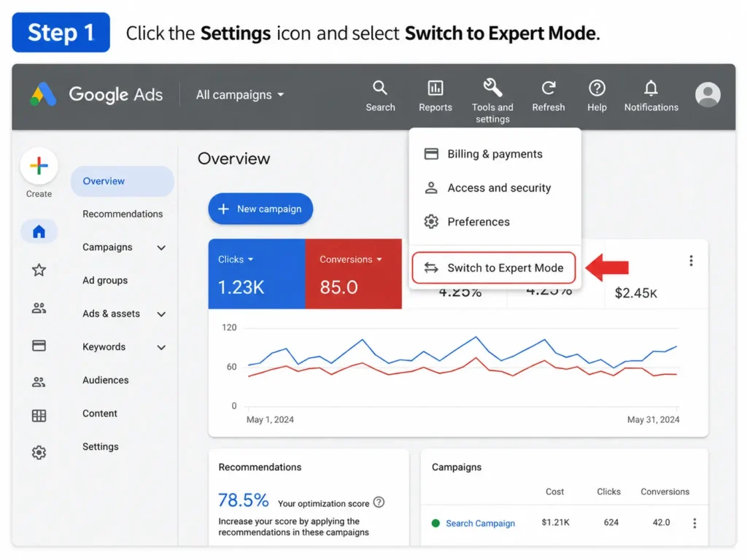The width and height of the screenshot is (747, 560).
Task: Open the three-dot menu on metrics card
Action: point(691,260)
